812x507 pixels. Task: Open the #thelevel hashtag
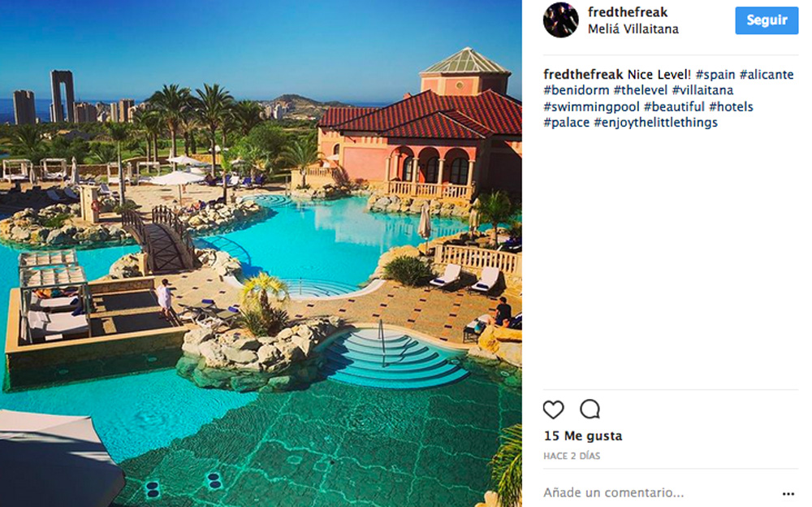(x=641, y=90)
